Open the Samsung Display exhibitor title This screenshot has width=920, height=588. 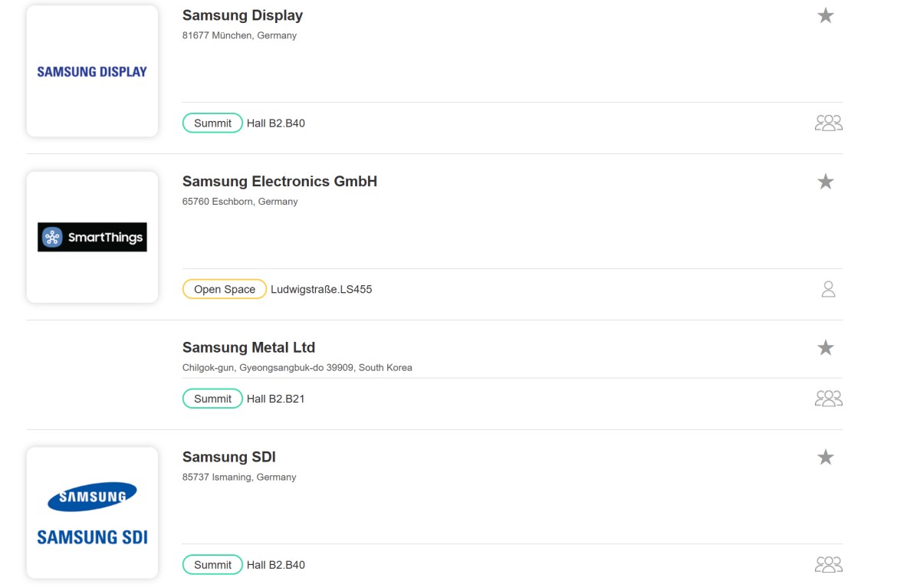[242, 15]
